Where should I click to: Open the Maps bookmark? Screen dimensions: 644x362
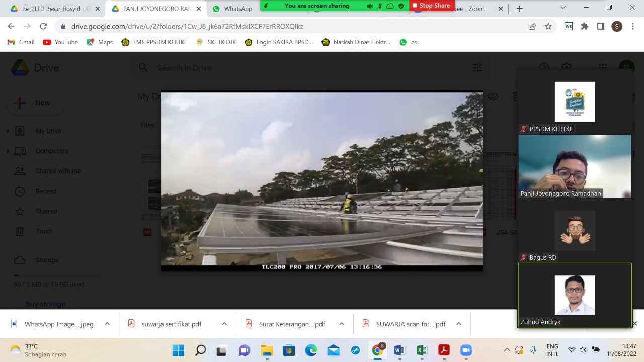pyautogui.click(x=100, y=42)
